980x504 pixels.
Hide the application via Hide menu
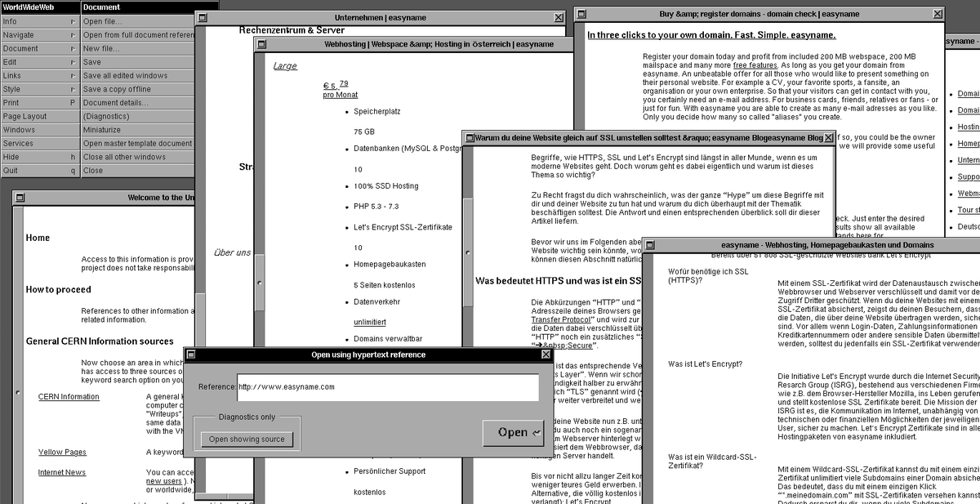[40, 157]
